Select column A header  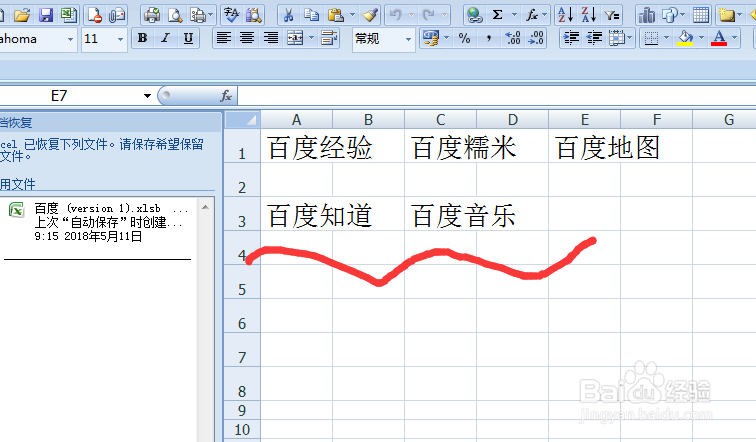[x=297, y=120]
